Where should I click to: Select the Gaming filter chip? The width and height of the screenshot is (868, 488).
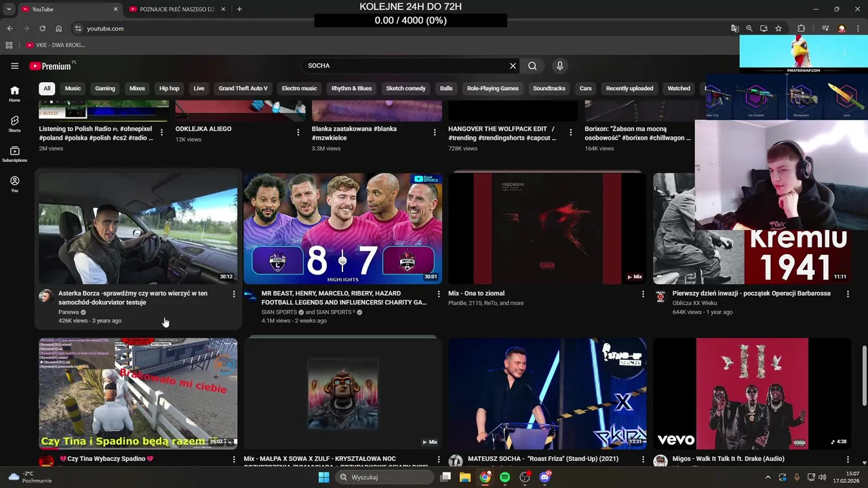[x=105, y=88]
